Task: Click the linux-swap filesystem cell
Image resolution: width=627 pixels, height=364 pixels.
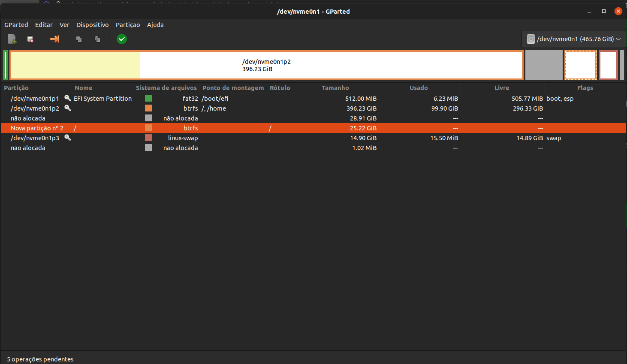Action: [183, 138]
